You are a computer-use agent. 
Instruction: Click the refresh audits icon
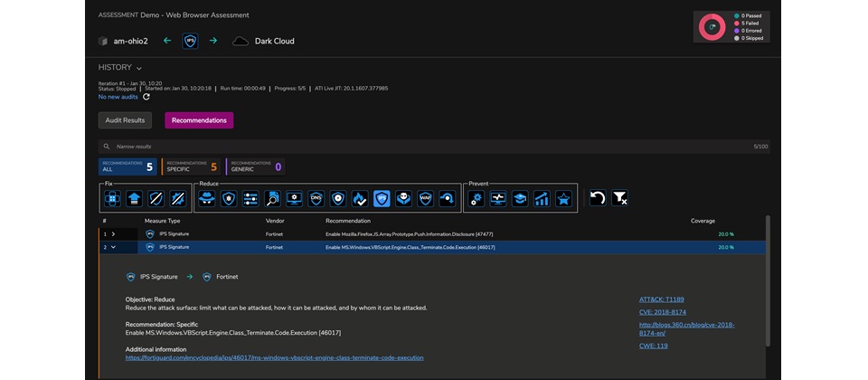147,97
